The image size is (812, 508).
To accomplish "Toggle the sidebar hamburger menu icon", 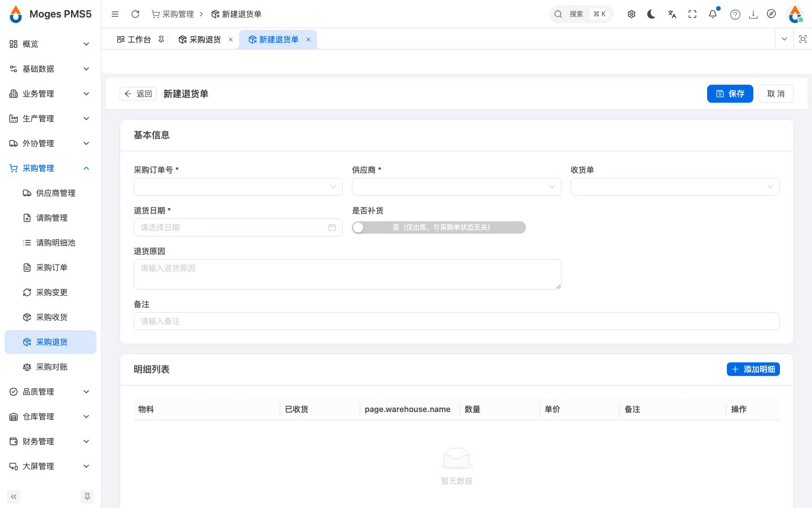I will [115, 14].
